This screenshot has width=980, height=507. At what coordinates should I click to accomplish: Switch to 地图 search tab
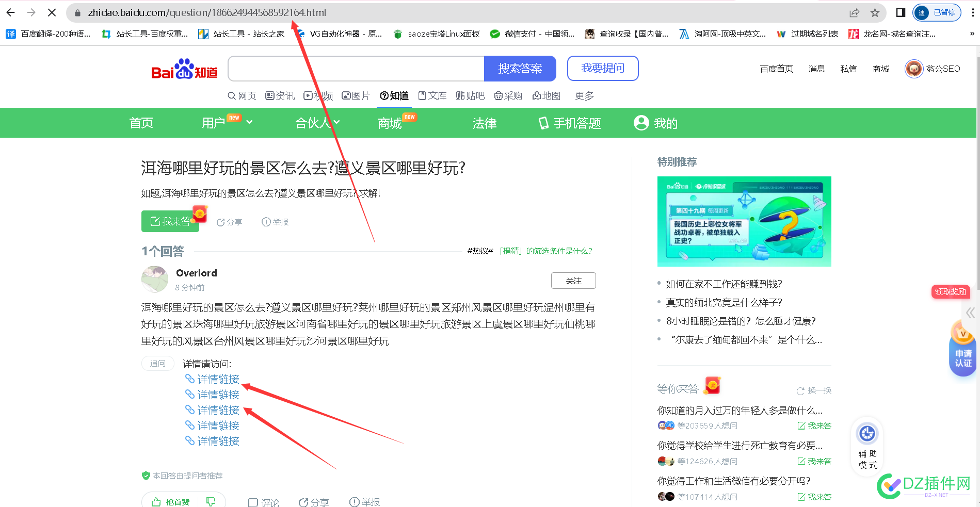(x=547, y=96)
